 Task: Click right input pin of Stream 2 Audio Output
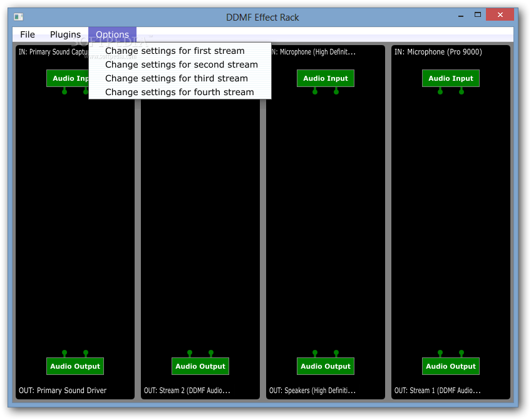click(211, 354)
